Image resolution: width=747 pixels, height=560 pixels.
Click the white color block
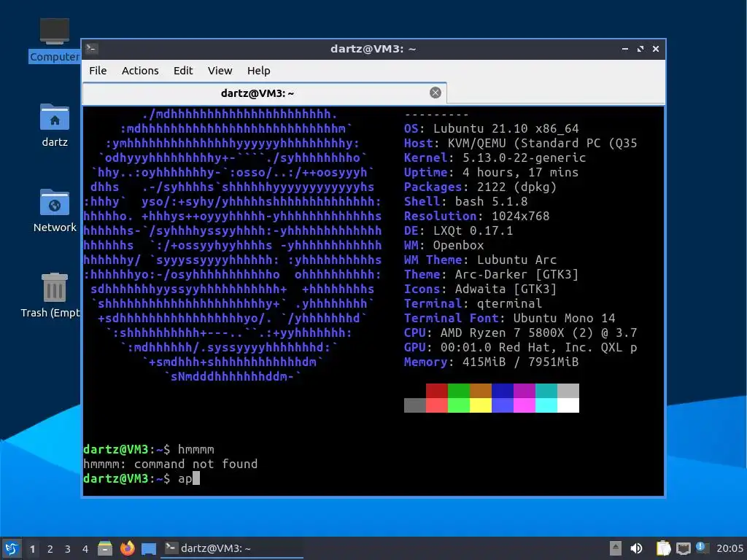click(x=568, y=405)
